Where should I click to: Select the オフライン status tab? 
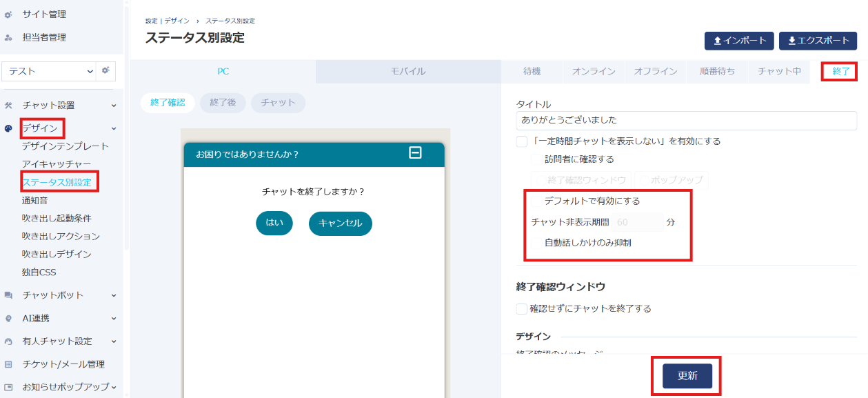655,72
